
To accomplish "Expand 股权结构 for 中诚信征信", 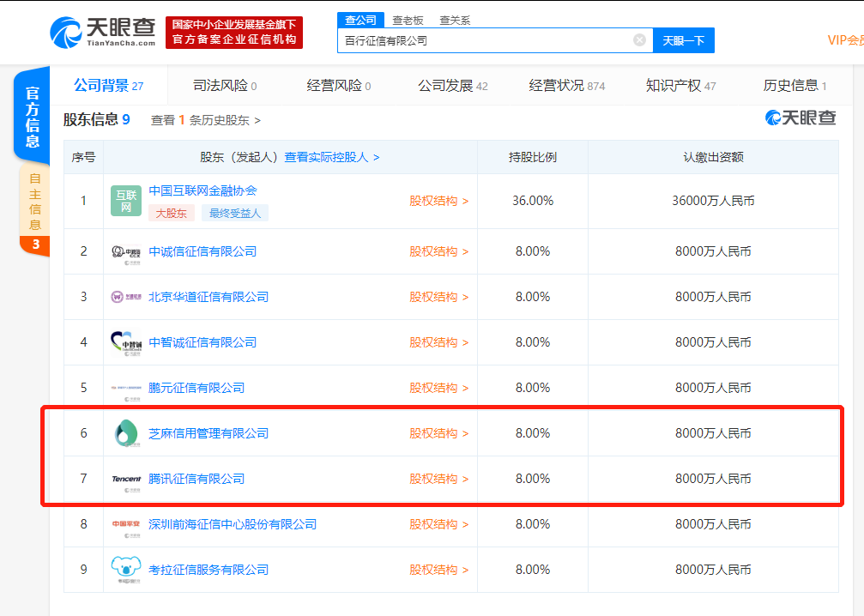I will coord(438,251).
